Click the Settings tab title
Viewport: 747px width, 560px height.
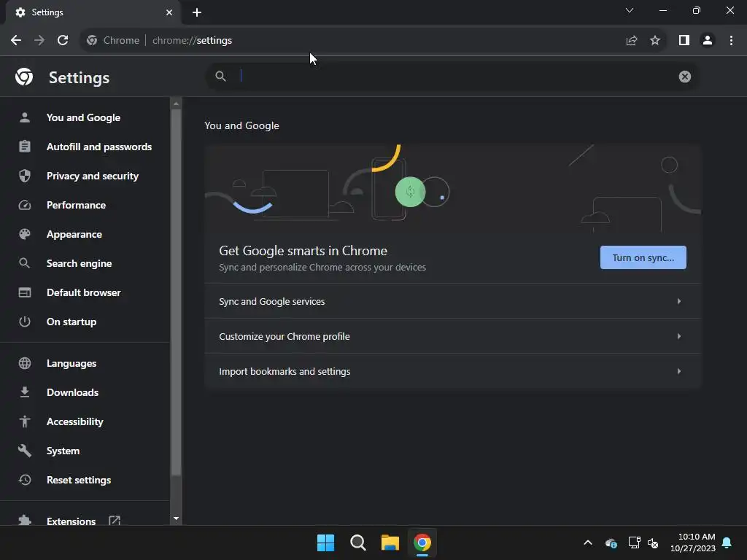[x=47, y=12]
